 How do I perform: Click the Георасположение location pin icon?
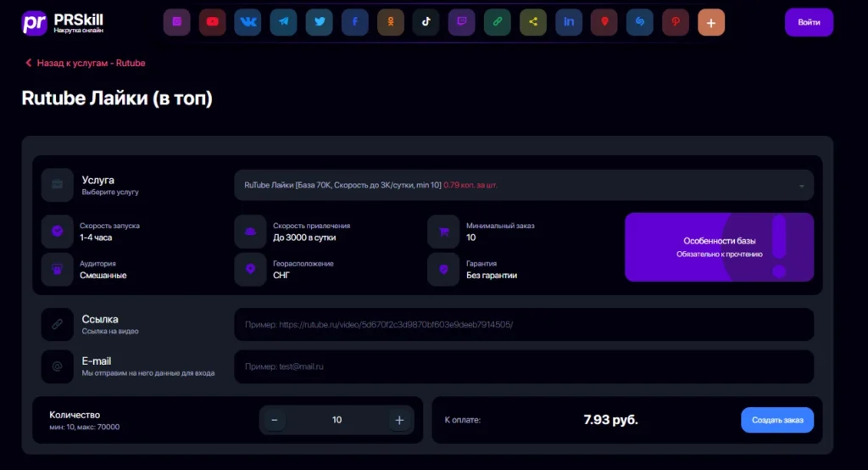tap(250, 270)
